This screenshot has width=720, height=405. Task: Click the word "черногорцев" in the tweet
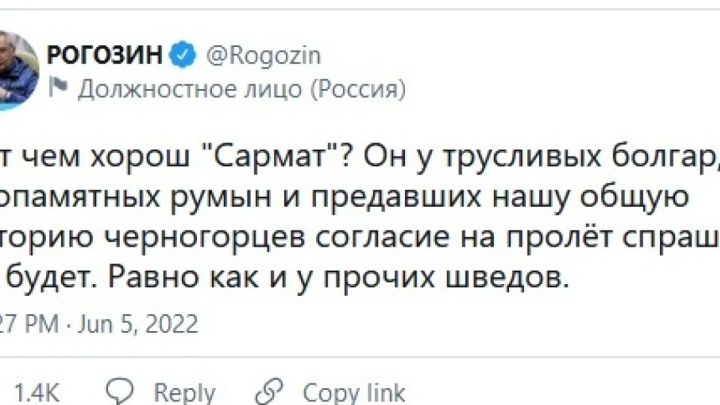click(246, 238)
